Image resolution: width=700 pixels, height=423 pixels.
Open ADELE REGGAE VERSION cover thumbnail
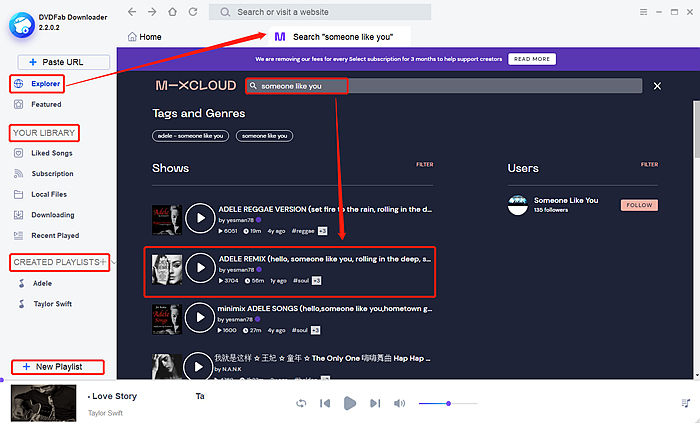click(x=167, y=220)
